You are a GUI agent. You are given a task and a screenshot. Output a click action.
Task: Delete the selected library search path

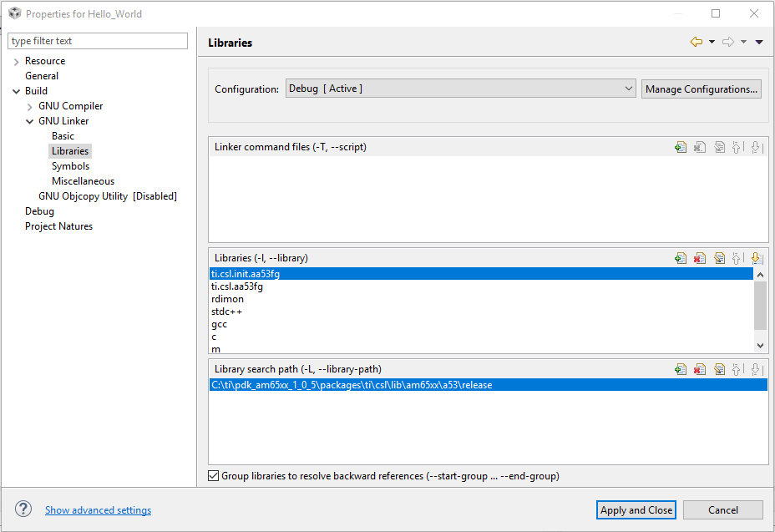(700, 369)
